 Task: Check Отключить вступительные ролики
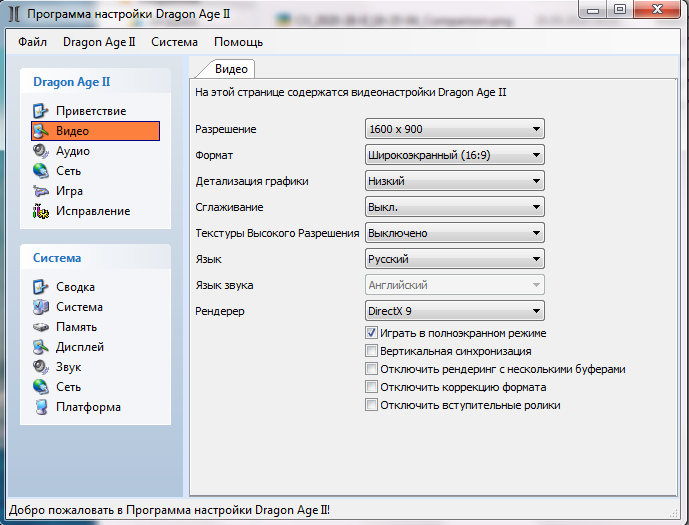coord(371,405)
